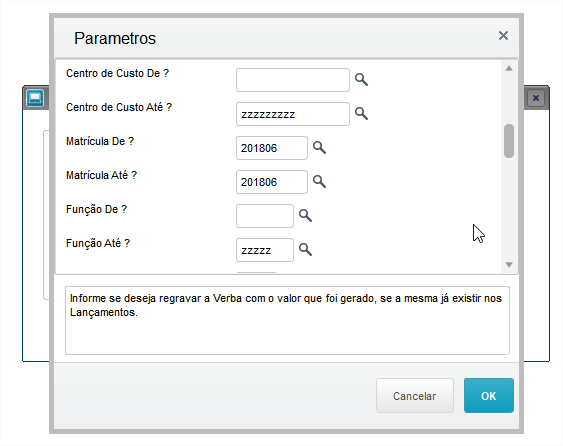Focus the Matrícula Até input box

[272, 182]
